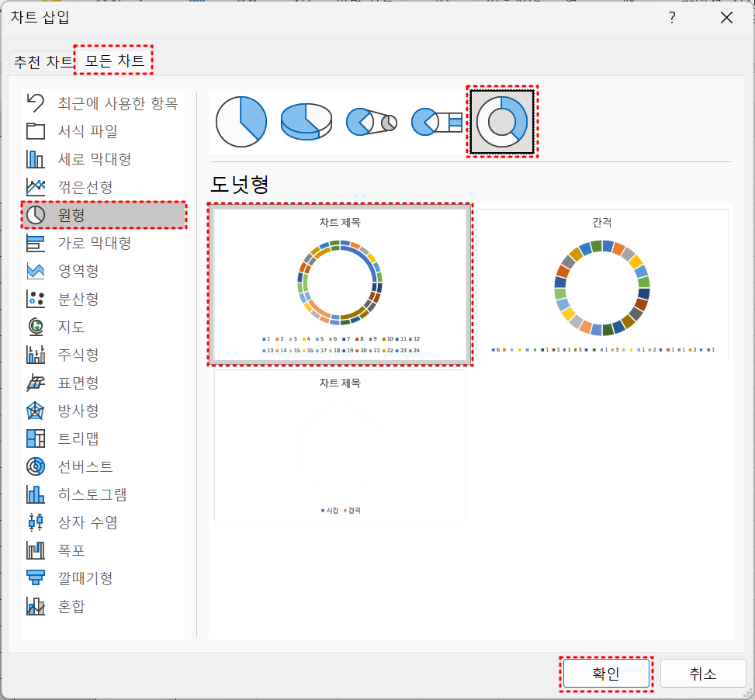755x700 pixels.
Task: Click the help question mark icon
Action: coord(672,19)
